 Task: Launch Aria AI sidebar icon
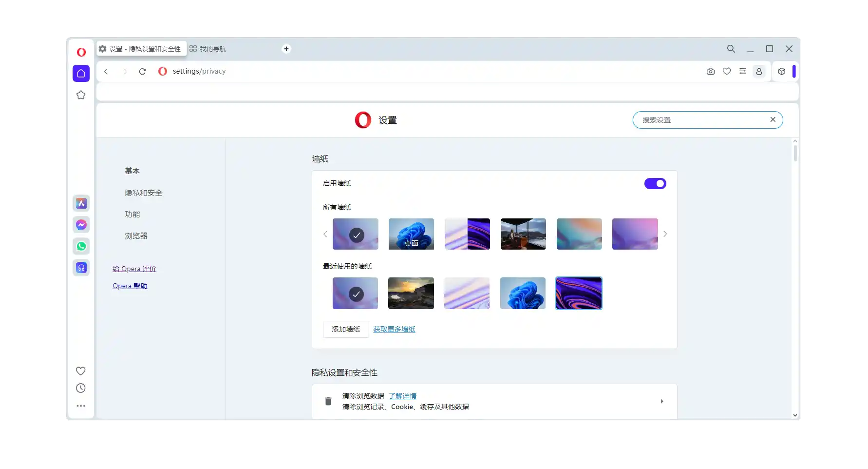click(x=81, y=203)
